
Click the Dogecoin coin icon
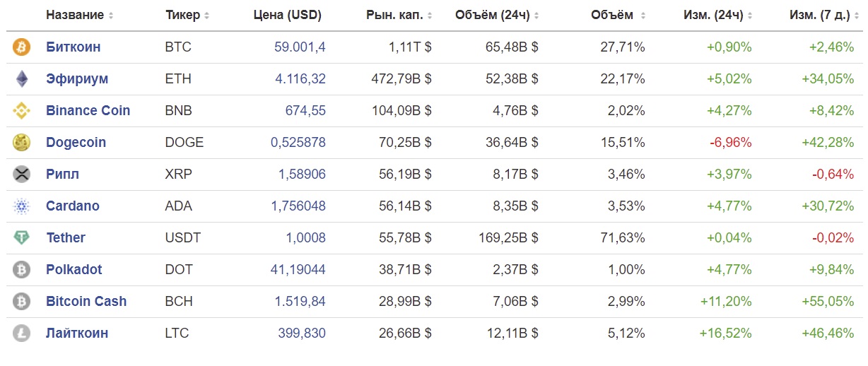click(22, 143)
